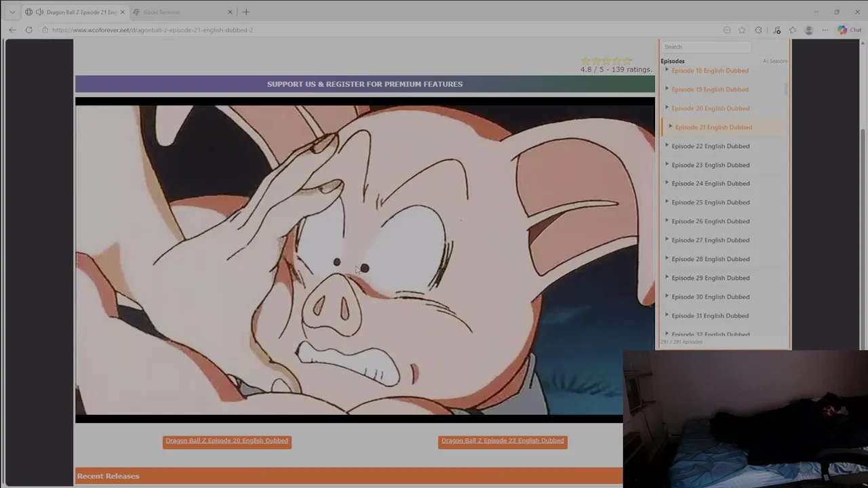Open Episode 19 English Dubbed
This screenshot has height=488, width=868.
click(710, 89)
